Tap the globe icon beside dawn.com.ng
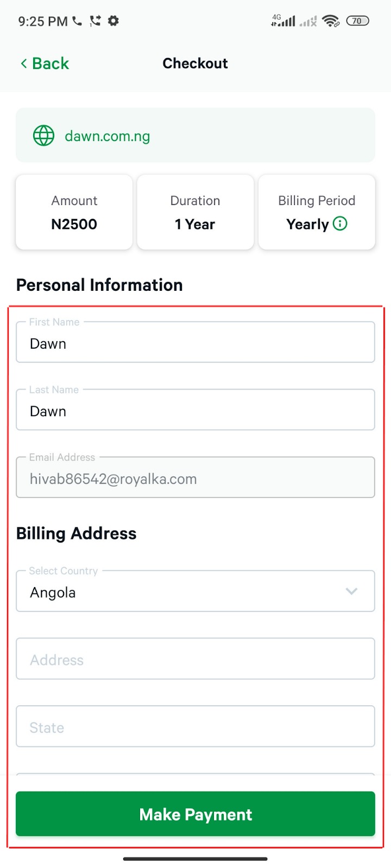 coord(43,136)
